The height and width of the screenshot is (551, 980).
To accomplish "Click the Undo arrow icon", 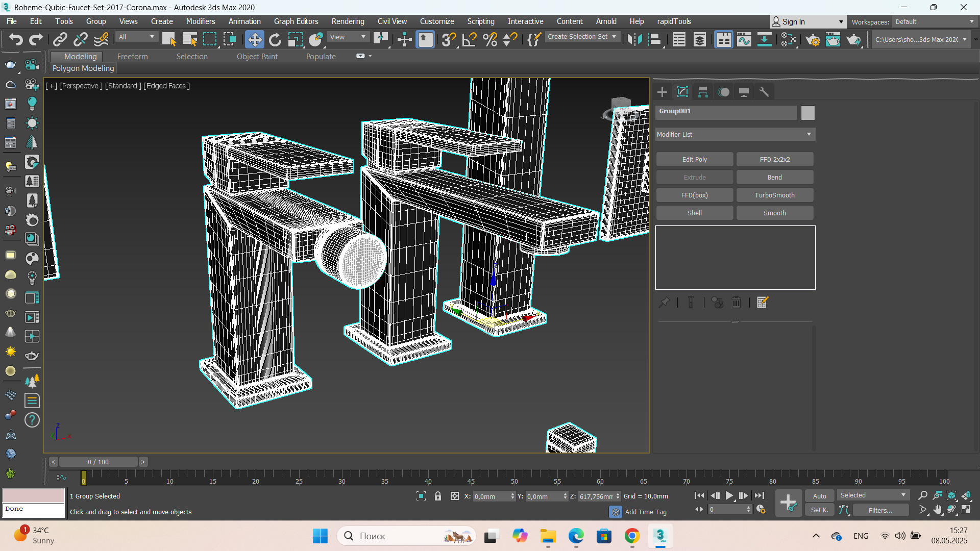I will click(x=15, y=39).
